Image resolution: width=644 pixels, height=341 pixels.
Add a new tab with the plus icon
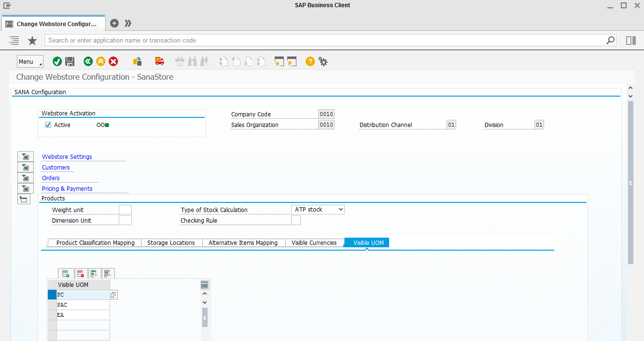point(114,23)
